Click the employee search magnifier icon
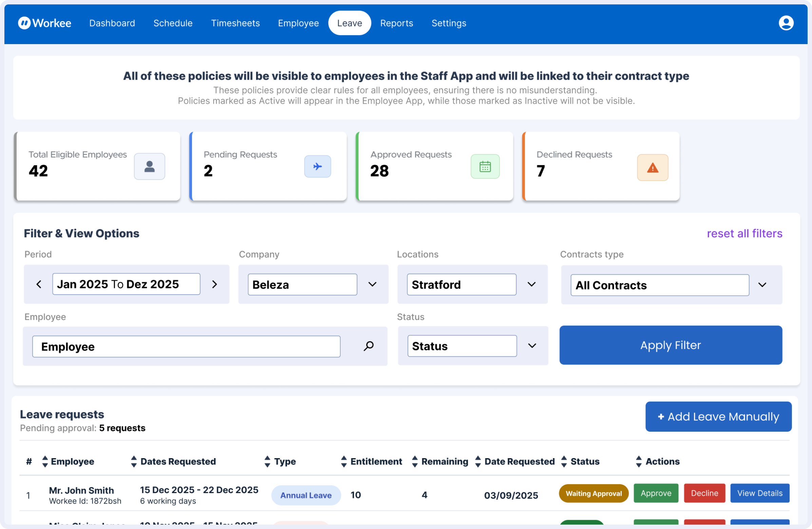The height and width of the screenshot is (529, 812). (x=368, y=346)
